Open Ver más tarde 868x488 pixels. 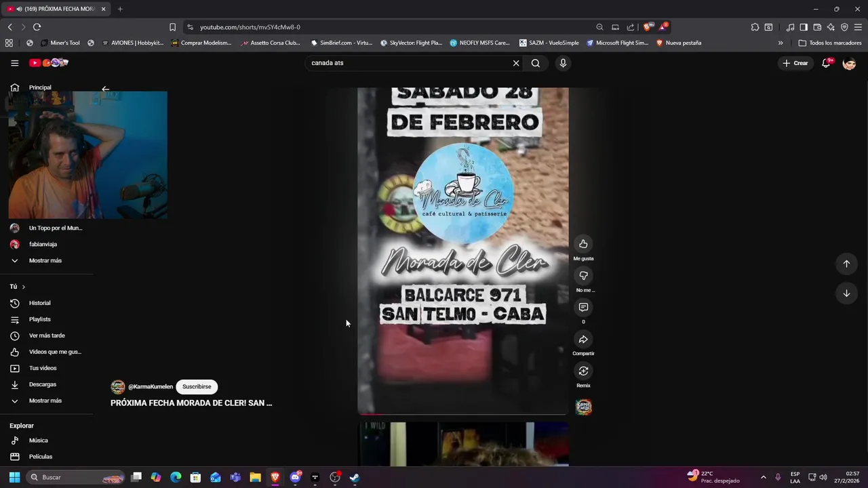pyautogui.click(x=46, y=335)
